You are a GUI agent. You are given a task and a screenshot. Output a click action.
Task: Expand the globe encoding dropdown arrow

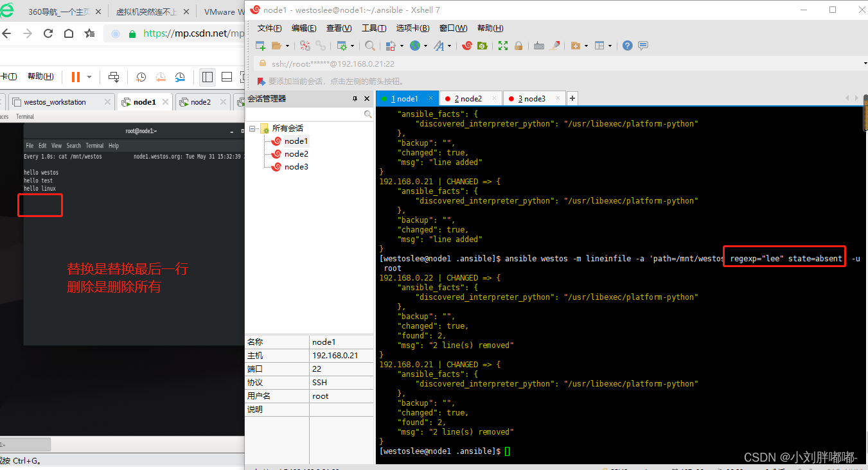coord(425,46)
